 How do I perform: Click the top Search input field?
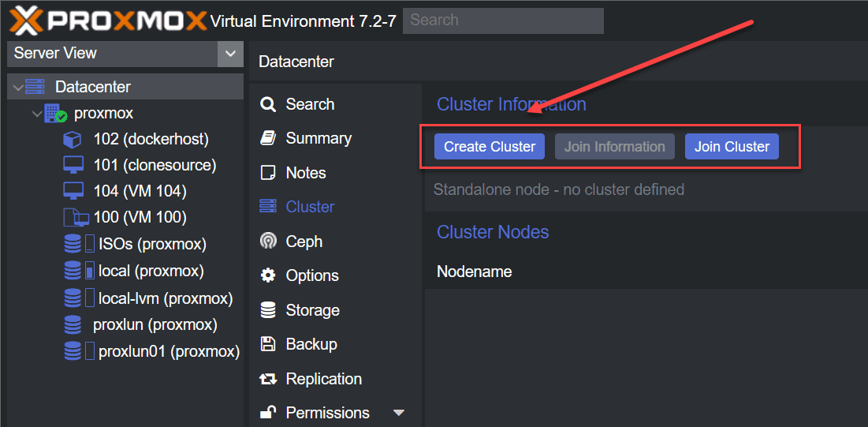(x=503, y=21)
